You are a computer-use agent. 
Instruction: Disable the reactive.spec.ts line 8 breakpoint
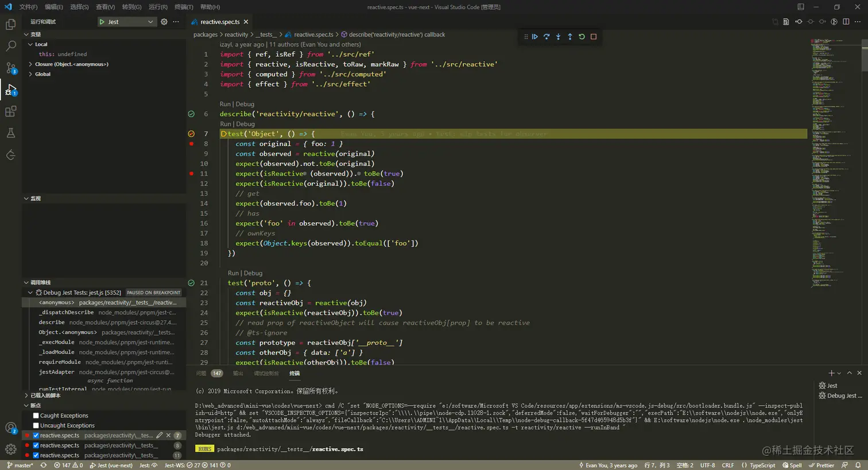point(36,445)
